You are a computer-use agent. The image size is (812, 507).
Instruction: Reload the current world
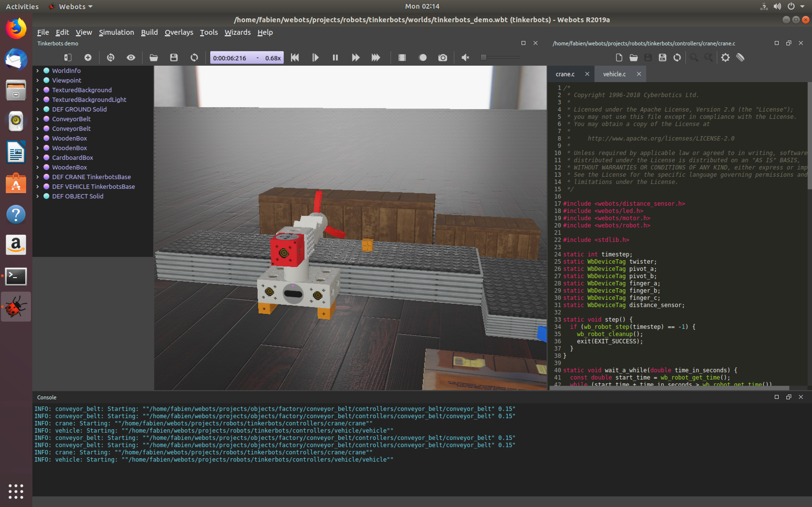194,57
